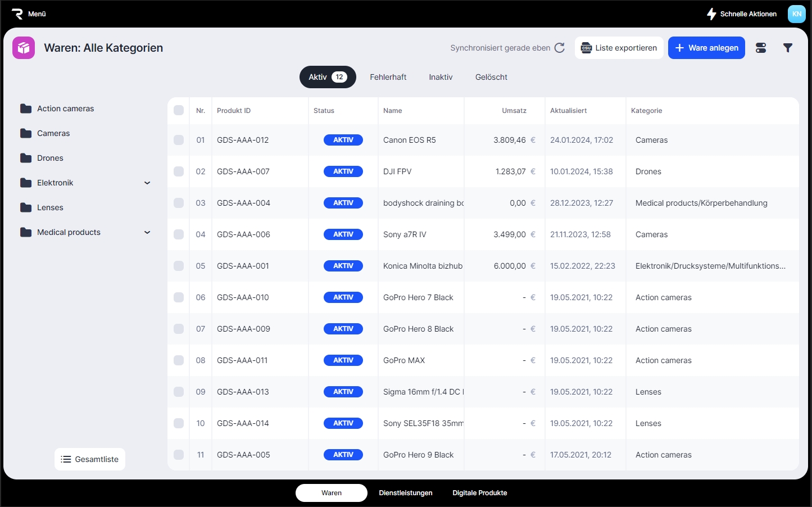
Task: Click the sync refresh icon
Action: coord(559,48)
